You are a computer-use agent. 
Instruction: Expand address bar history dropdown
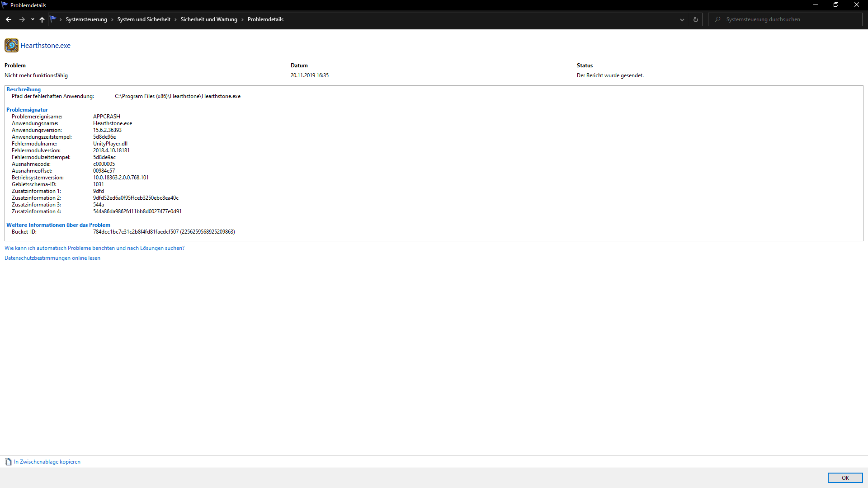point(682,19)
